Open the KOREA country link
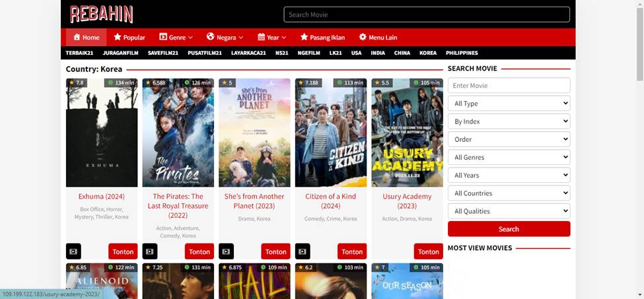 [x=428, y=53]
